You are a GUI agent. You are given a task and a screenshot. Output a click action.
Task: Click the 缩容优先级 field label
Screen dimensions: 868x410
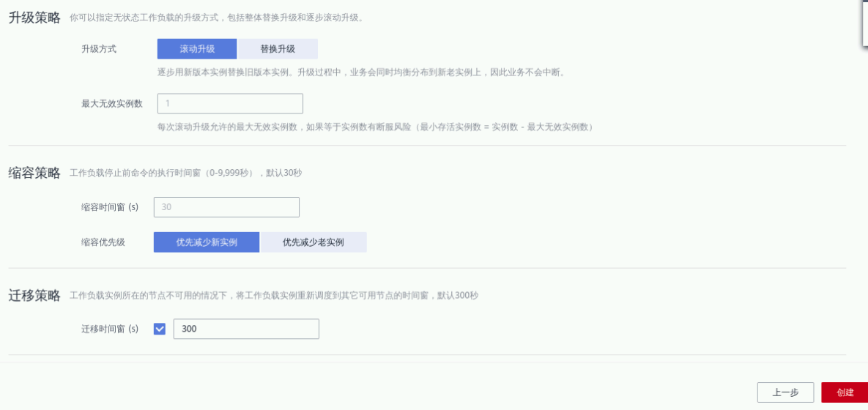tap(103, 242)
